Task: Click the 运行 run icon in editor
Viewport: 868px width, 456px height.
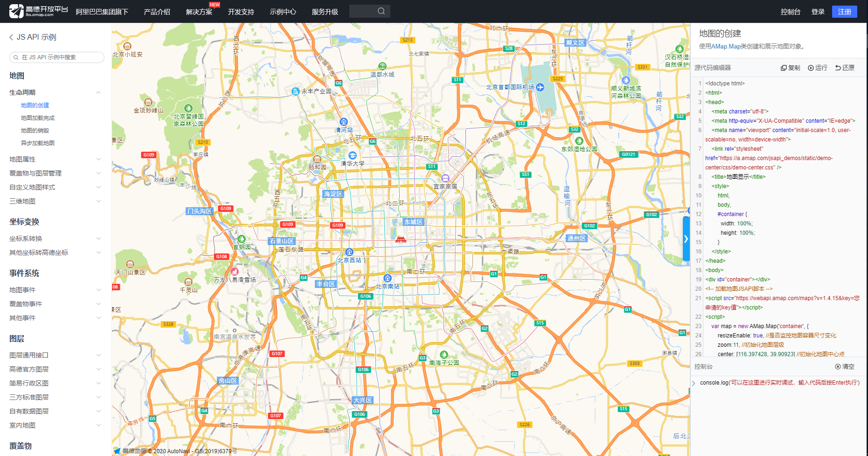Action: 811,68
